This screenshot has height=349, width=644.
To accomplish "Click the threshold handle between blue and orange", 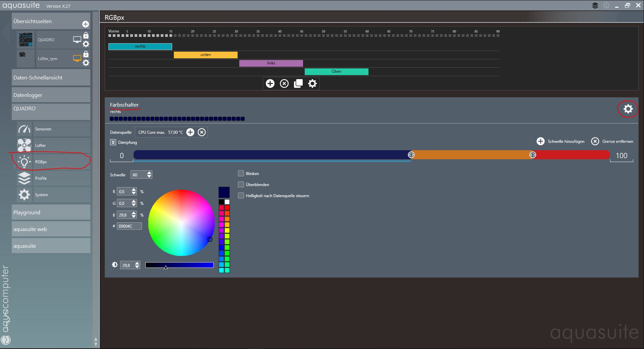I will pyautogui.click(x=411, y=155).
